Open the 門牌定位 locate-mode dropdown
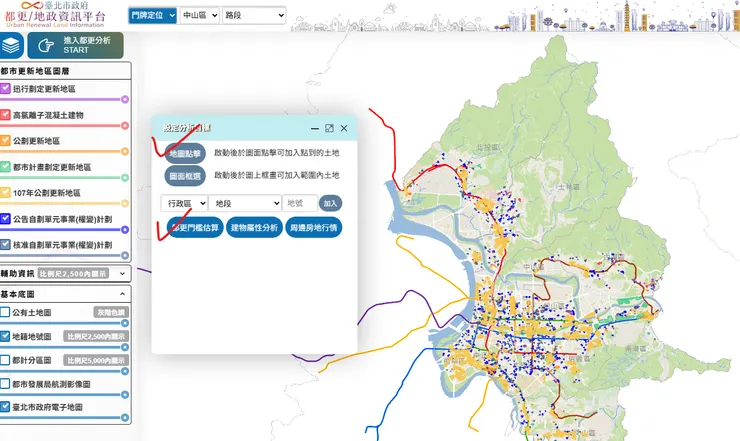The width and height of the screenshot is (740, 441). tap(152, 15)
